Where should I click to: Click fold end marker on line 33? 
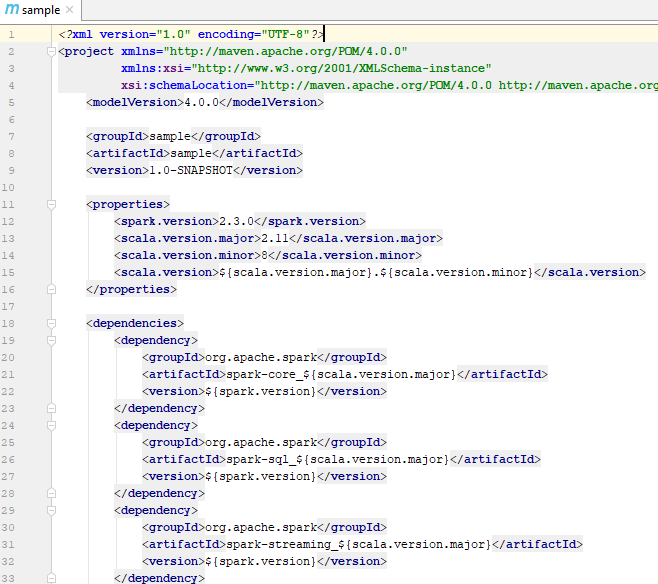click(51, 579)
